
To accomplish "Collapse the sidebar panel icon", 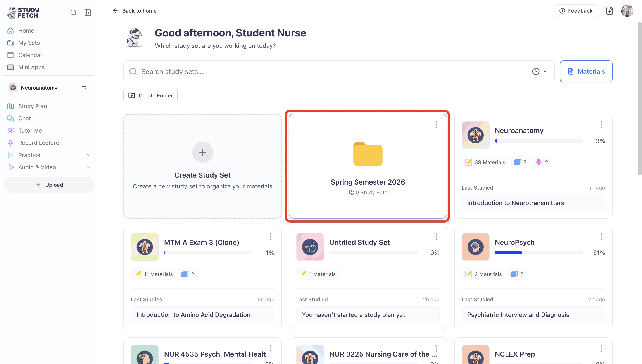I will pyautogui.click(x=88, y=13).
